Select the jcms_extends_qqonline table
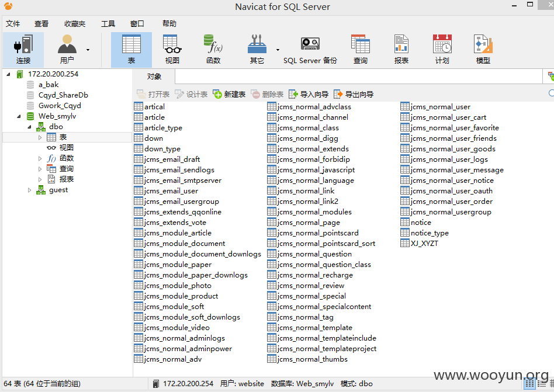The height and width of the screenshot is (392, 554). point(183,212)
